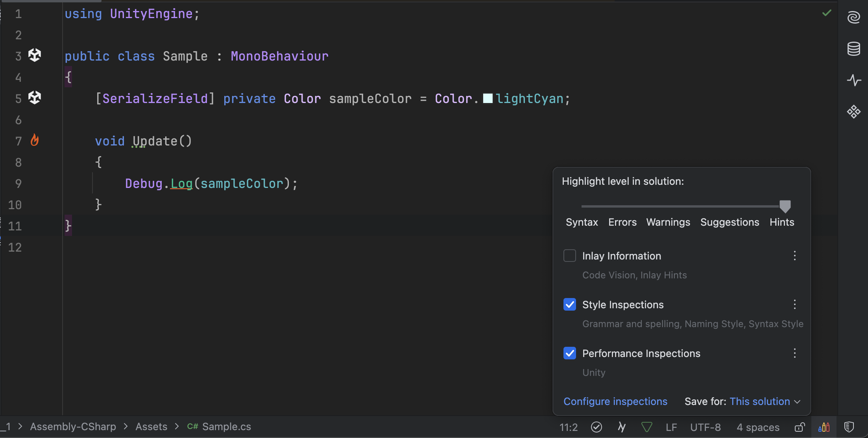The image size is (868, 438).
Task: Click the lightCyan color swatch in code
Action: pos(488,98)
